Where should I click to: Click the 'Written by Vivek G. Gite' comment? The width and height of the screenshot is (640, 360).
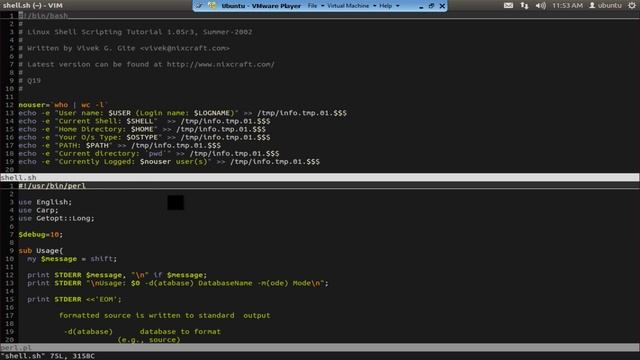[x=124, y=48]
